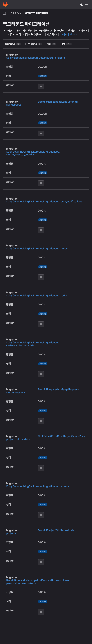Switch to the 실패 tab
Screen dimensions: 92x644
[51, 44]
